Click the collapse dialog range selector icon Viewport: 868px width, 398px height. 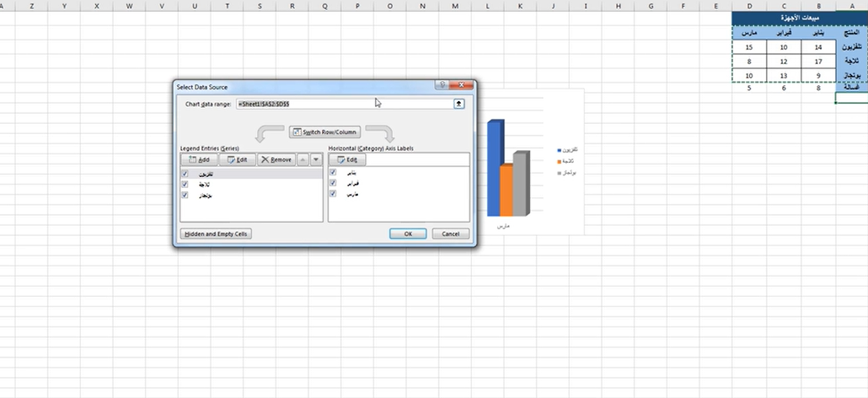pyautogui.click(x=459, y=104)
